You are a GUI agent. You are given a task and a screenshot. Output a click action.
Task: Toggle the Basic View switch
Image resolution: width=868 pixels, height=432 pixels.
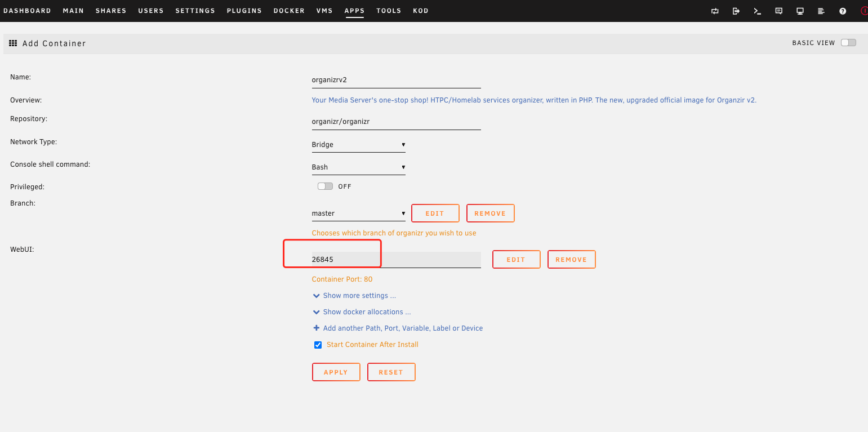coord(848,43)
